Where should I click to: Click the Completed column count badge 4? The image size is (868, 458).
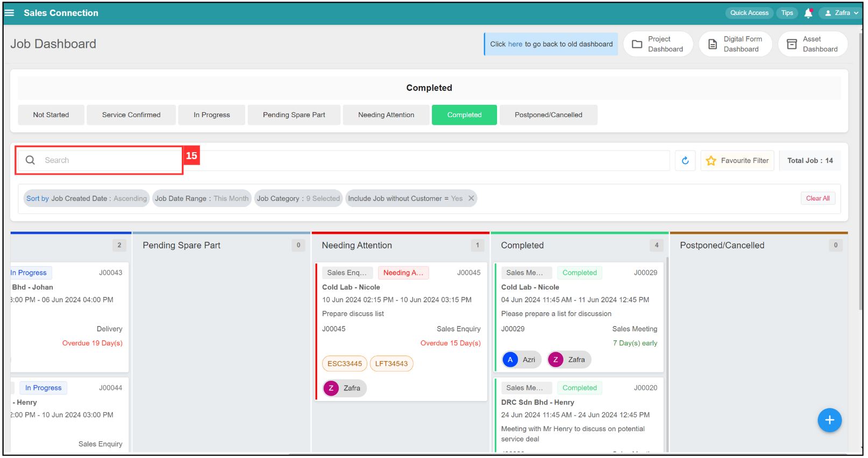pos(656,246)
